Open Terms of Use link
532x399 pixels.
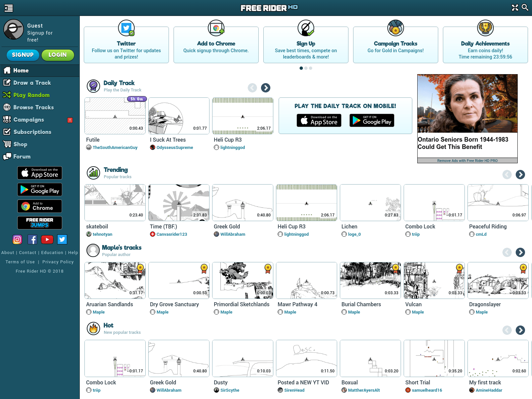click(20, 262)
